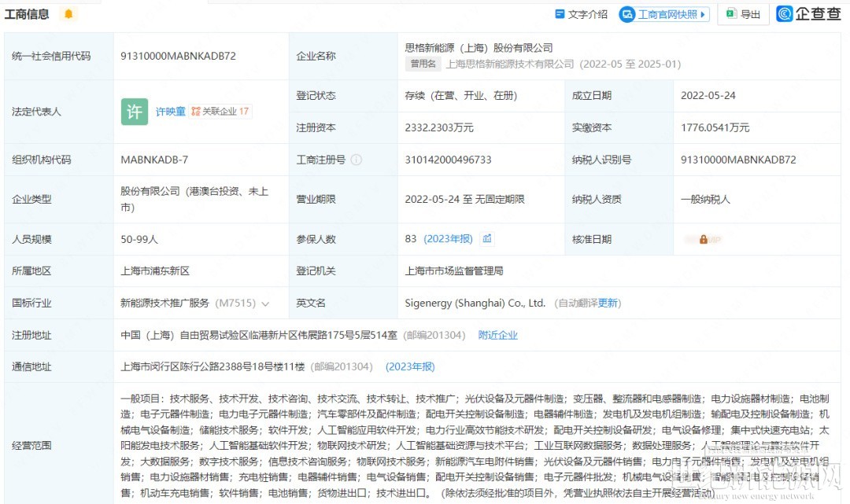This screenshot has height=504, width=850.
Task: Click the orange bell icon beside 工商信息
Action: 68,14
